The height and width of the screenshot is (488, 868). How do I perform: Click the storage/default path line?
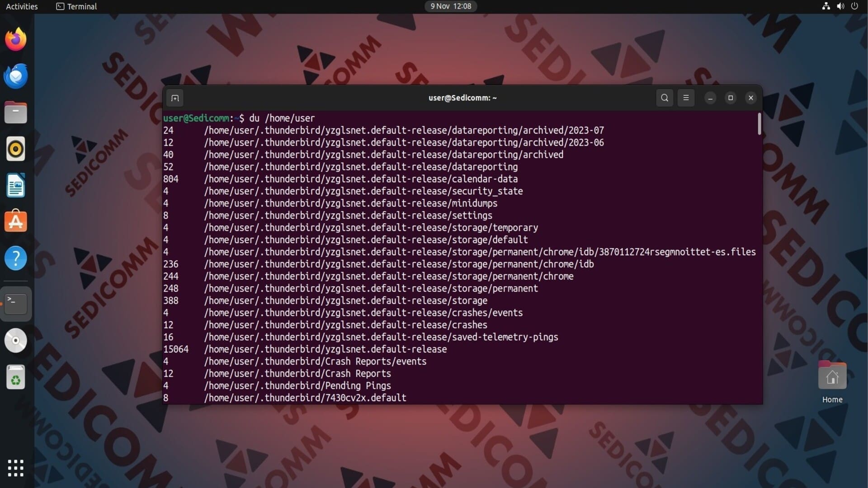tap(366, 240)
